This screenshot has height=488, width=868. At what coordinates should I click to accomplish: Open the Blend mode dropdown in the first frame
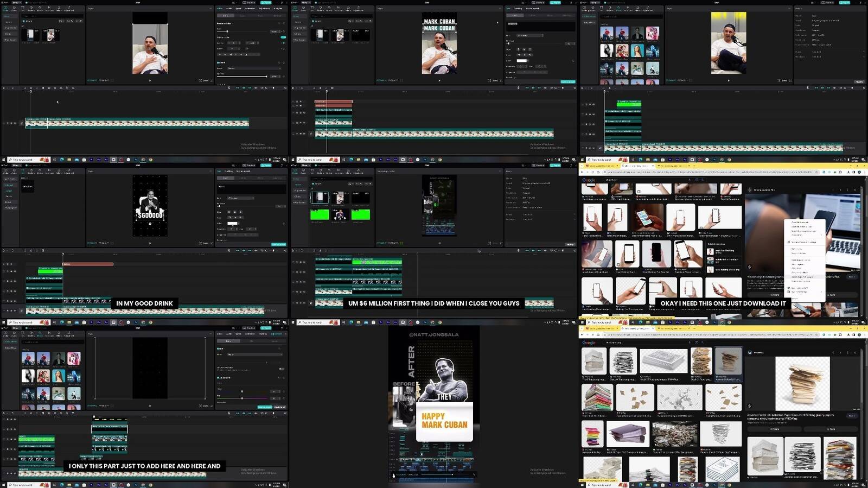point(254,68)
